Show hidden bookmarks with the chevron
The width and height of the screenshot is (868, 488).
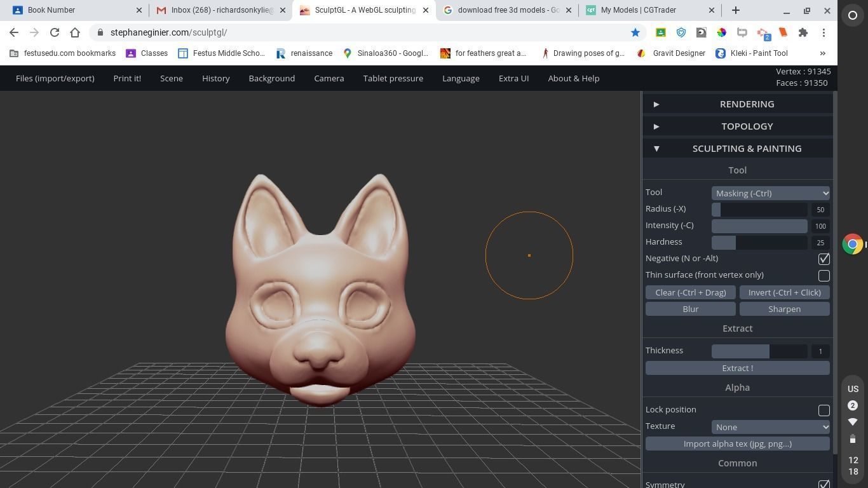point(823,53)
